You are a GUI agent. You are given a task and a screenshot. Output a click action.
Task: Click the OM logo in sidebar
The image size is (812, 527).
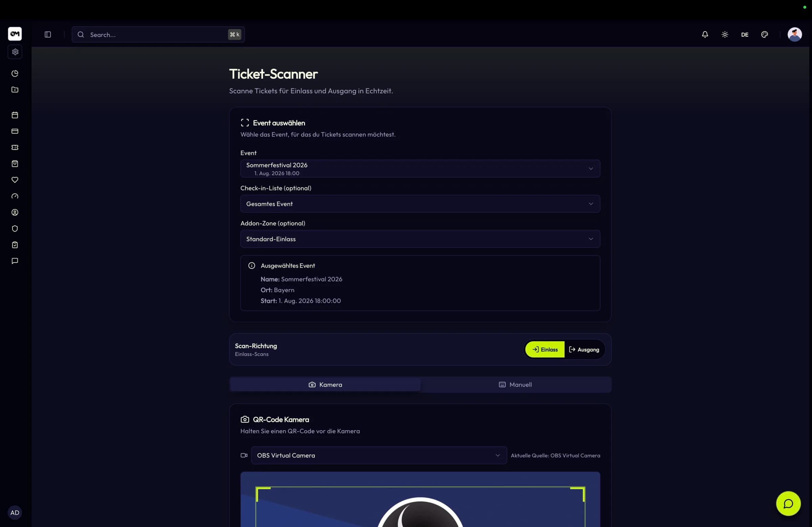point(15,34)
